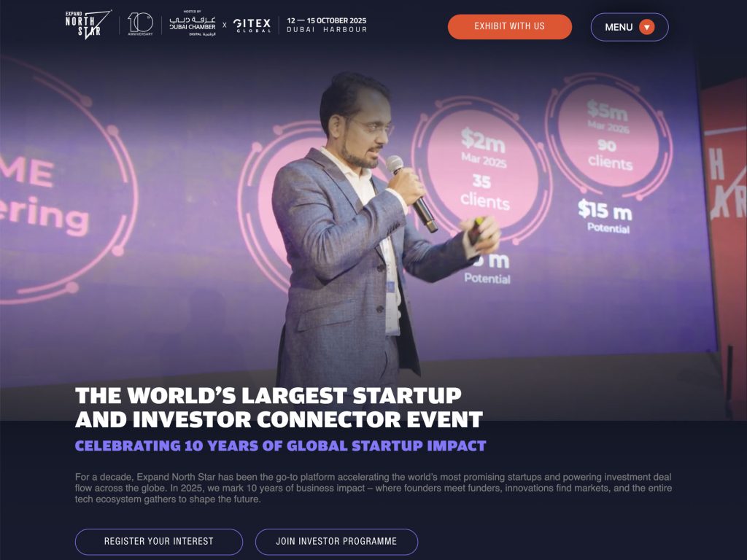Click the orange arrow icon inside Menu
The height and width of the screenshot is (560, 747).
click(x=646, y=27)
